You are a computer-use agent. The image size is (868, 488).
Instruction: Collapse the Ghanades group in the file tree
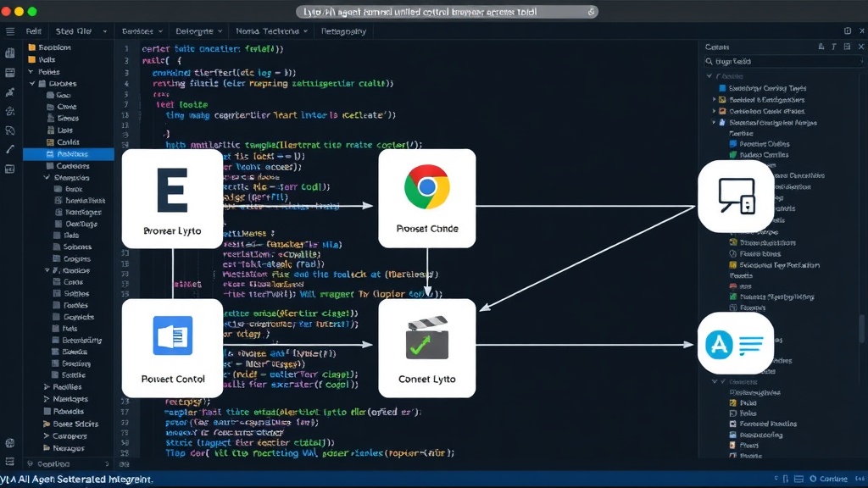tap(47, 178)
